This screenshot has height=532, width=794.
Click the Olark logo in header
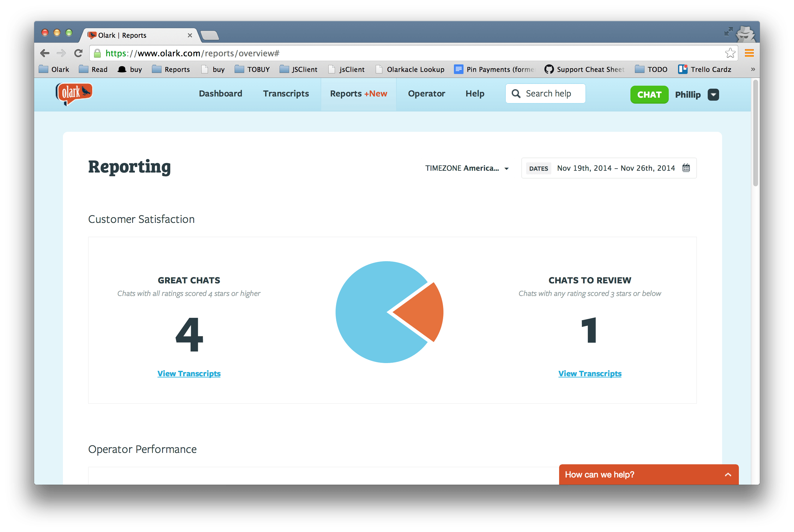(x=74, y=94)
